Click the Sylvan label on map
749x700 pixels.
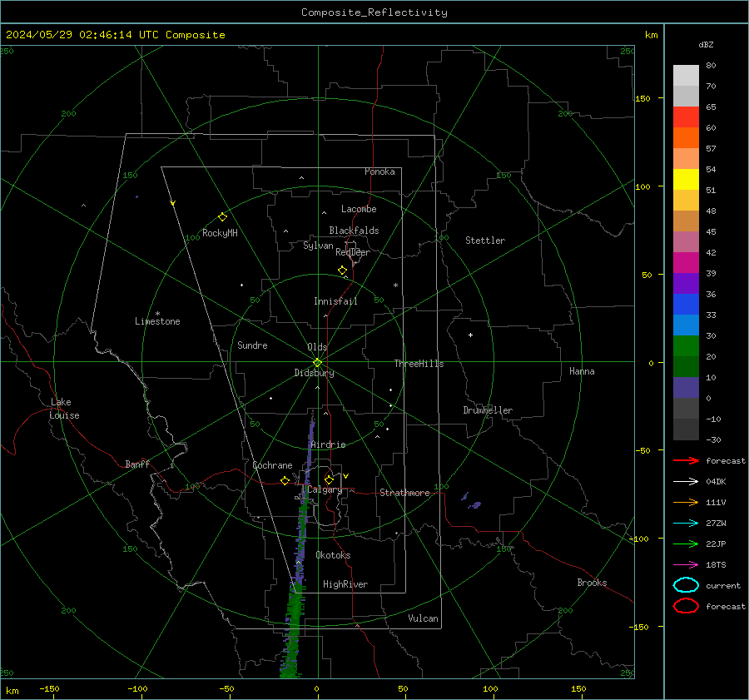click(x=318, y=246)
